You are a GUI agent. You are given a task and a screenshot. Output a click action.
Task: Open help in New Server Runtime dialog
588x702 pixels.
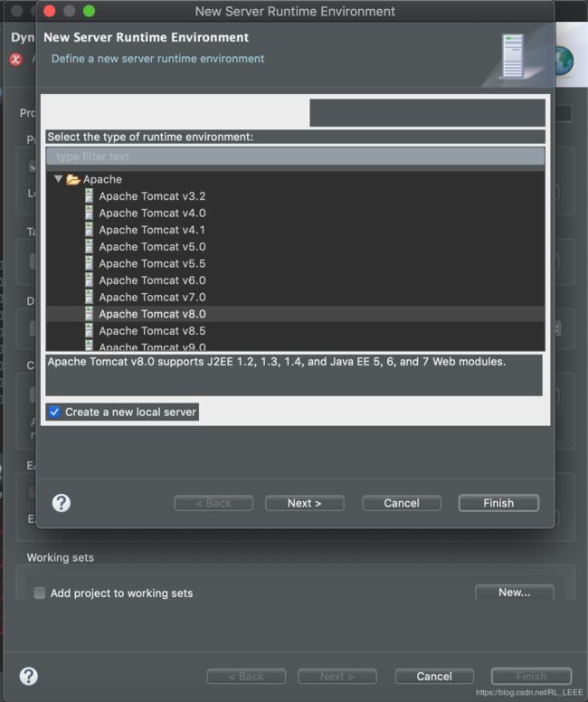tap(62, 503)
